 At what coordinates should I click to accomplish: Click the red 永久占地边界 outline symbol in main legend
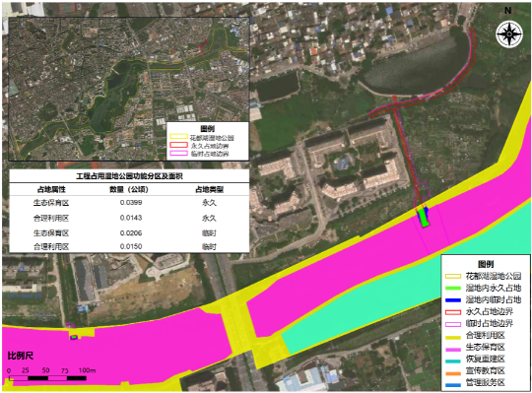(453, 312)
